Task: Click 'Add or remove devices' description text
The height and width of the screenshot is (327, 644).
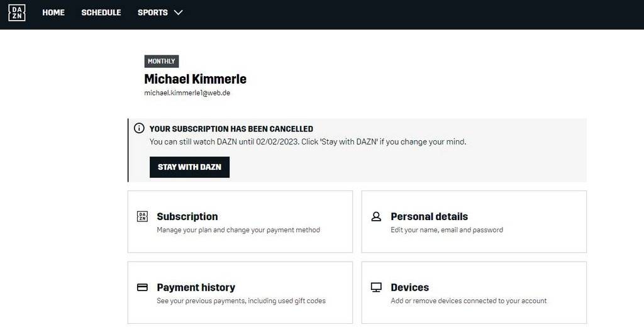Action: pos(469,301)
